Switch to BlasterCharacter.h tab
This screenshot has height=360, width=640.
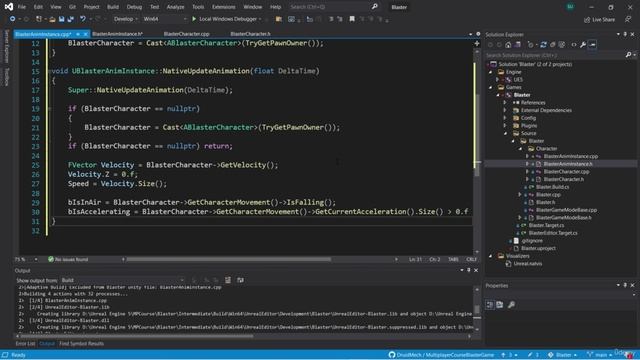coord(250,34)
